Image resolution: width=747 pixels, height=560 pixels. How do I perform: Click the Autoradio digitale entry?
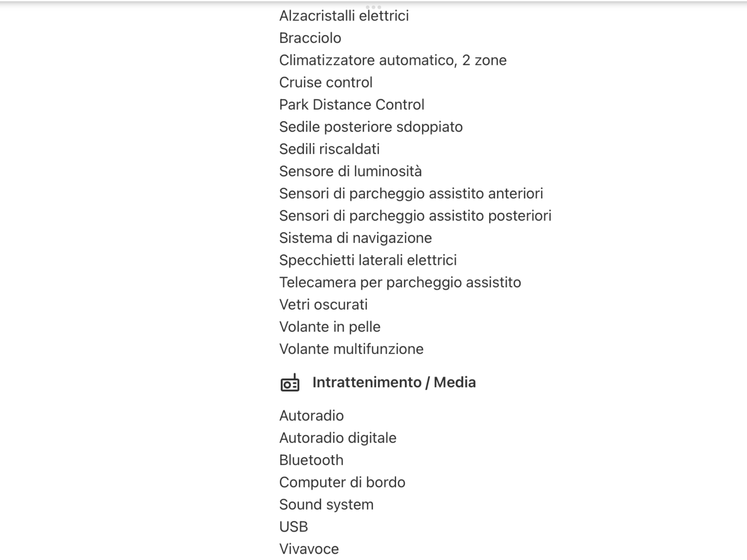click(338, 438)
